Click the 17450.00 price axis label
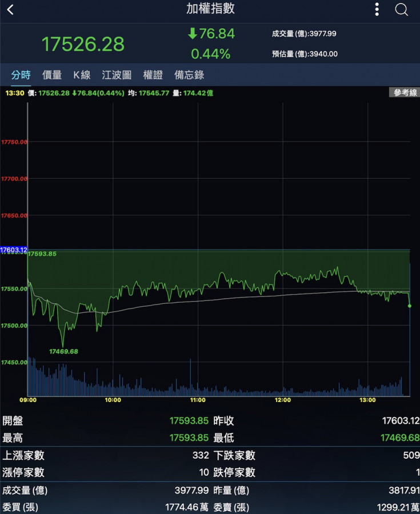The image size is (420, 514). 14,362
